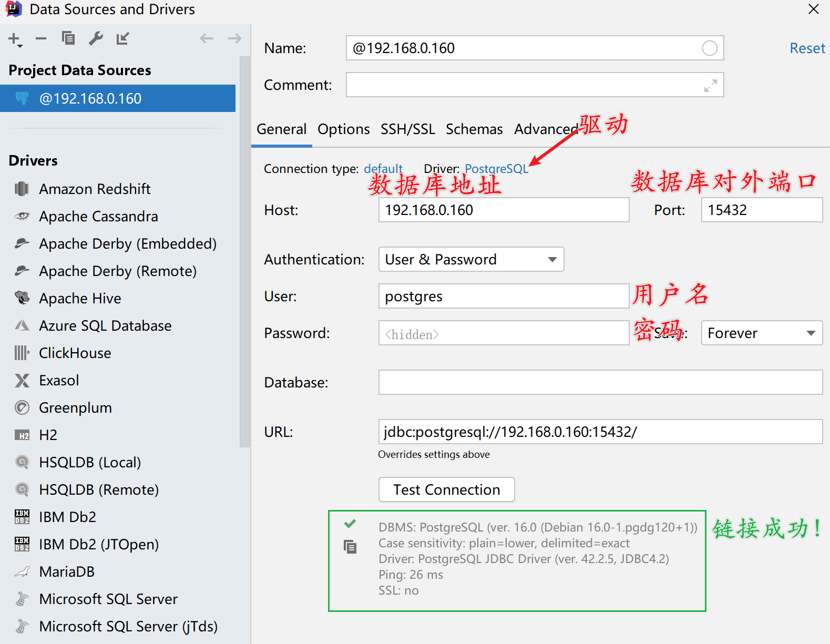The image size is (830, 644).
Task: Click the PostgreSQL driver link
Action: tap(496, 169)
